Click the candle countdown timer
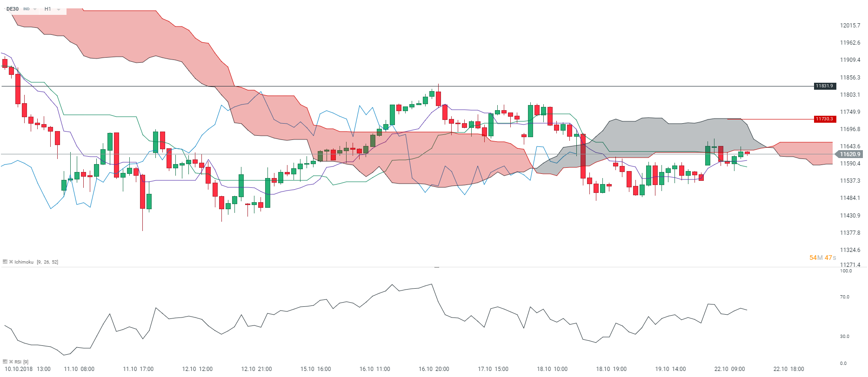This screenshot has height=377, width=868. [x=822, y=258]
